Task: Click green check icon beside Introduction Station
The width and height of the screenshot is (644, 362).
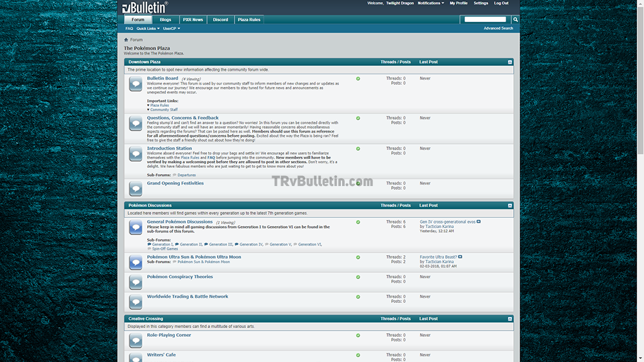Action: click(x=358, y=149)
